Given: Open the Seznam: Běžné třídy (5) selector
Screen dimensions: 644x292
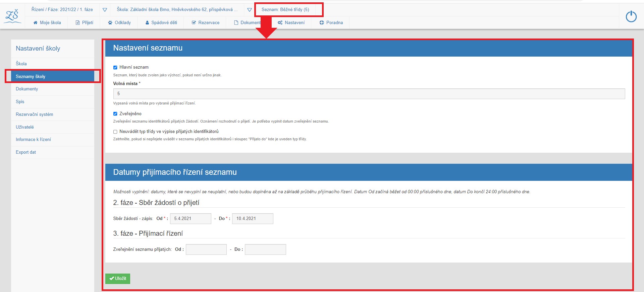Looking at the screenshot, I should click(x=285, y=10).
